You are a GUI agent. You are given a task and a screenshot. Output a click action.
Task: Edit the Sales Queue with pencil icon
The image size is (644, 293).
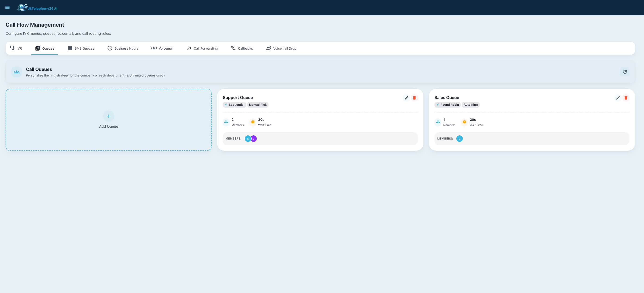coord(618,98)
